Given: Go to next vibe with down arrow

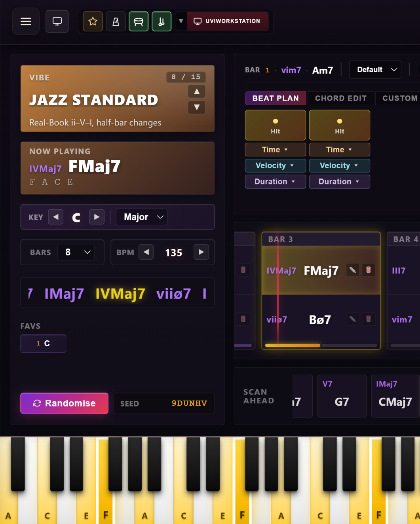Looking at the screenshot, I should tap(197, 107).
